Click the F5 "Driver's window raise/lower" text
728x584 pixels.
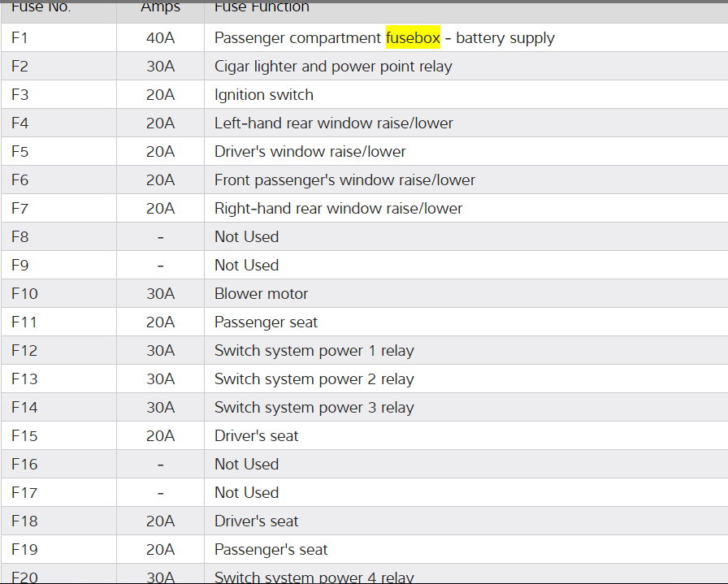pos(310,152)
